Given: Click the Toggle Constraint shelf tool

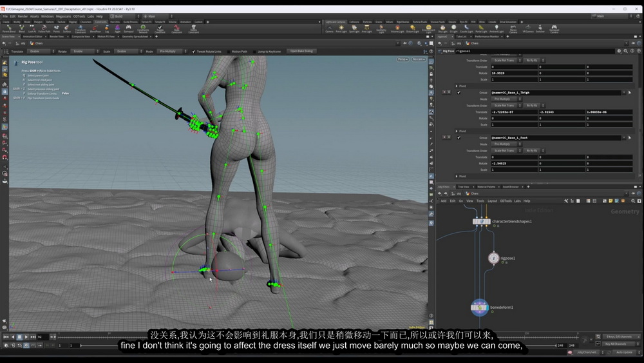Looking at the screenshot, I should click(x=160, y=29).
